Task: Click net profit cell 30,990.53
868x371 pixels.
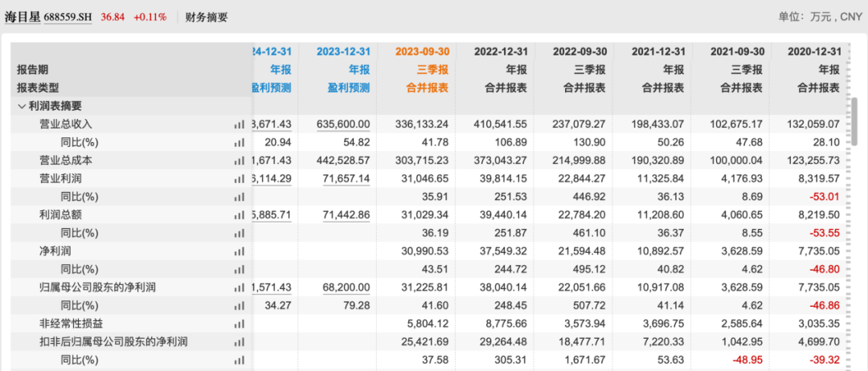Action: (426, 251)
